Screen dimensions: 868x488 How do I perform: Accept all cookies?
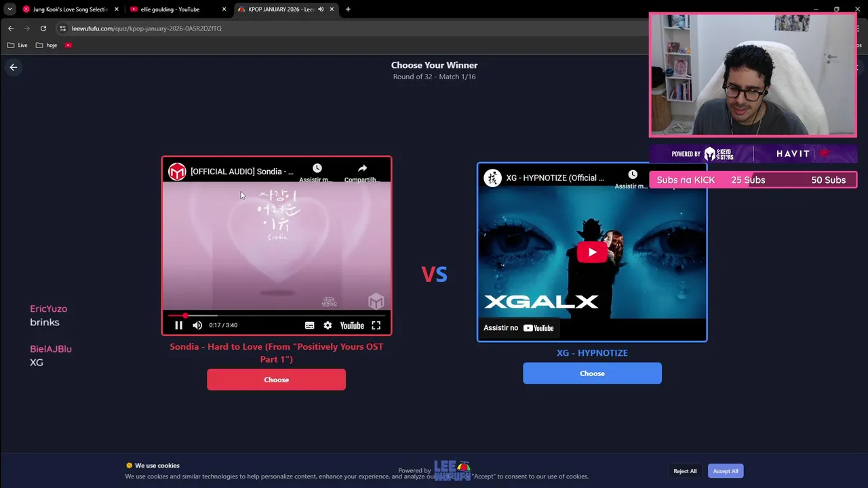point(726,471)
